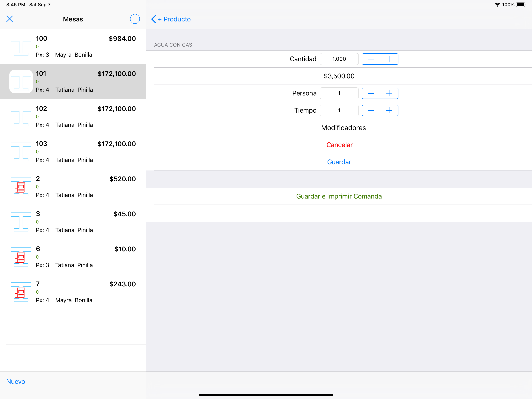Viewport: 532px width, 399px height.
Task: Select mesa 3 total $45.00
Action: coord(125,214)
